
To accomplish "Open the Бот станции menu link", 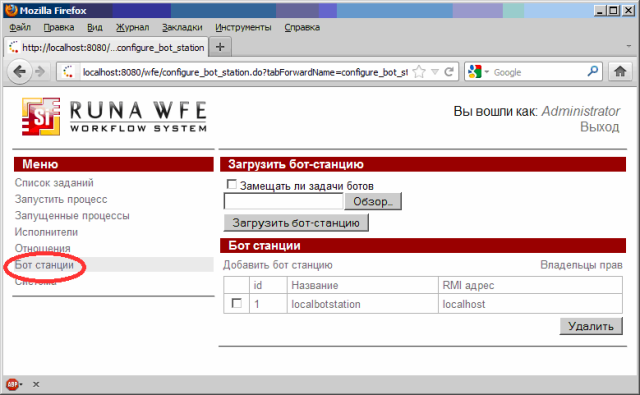I will pos(44,265).
